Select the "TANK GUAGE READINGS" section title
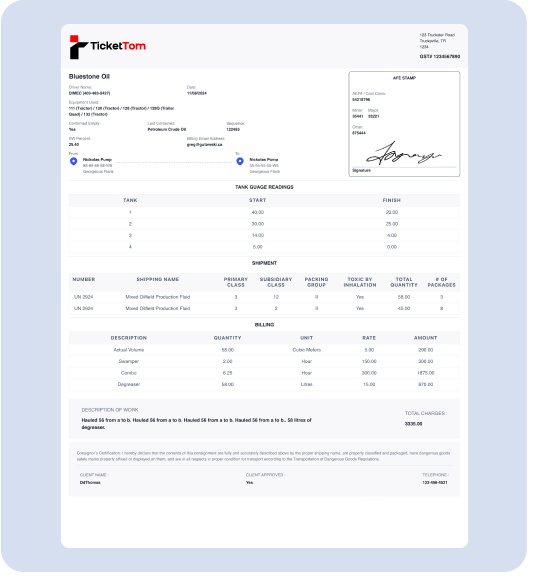The width and height of the screenshot is (544, 576). 264,187
